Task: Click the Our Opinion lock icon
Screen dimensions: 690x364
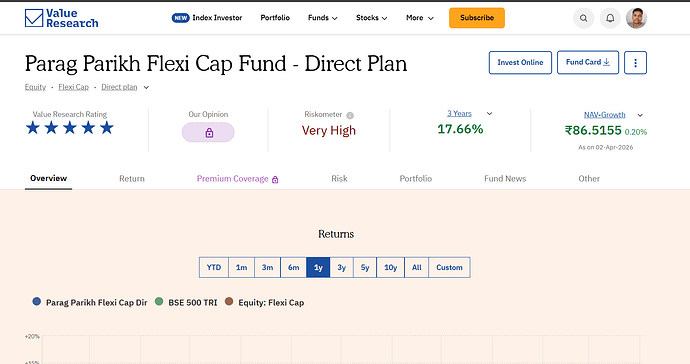Action: point(208,132)
